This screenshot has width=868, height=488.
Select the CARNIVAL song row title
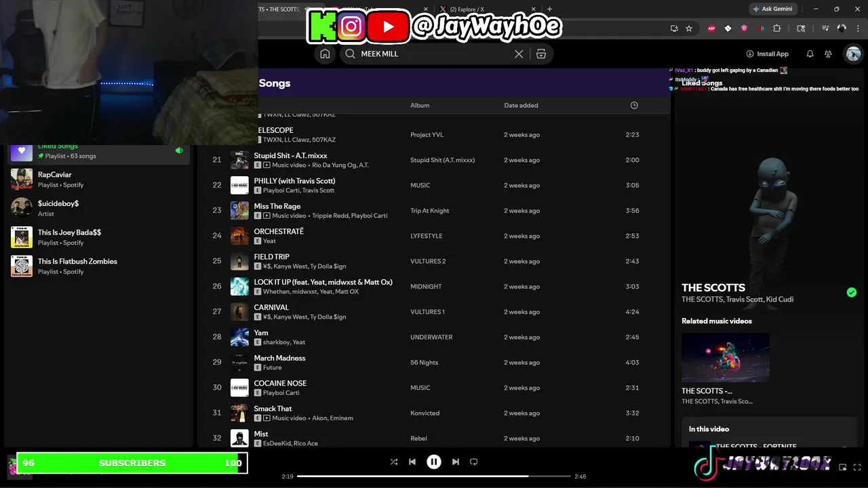[x=271, y=307]
